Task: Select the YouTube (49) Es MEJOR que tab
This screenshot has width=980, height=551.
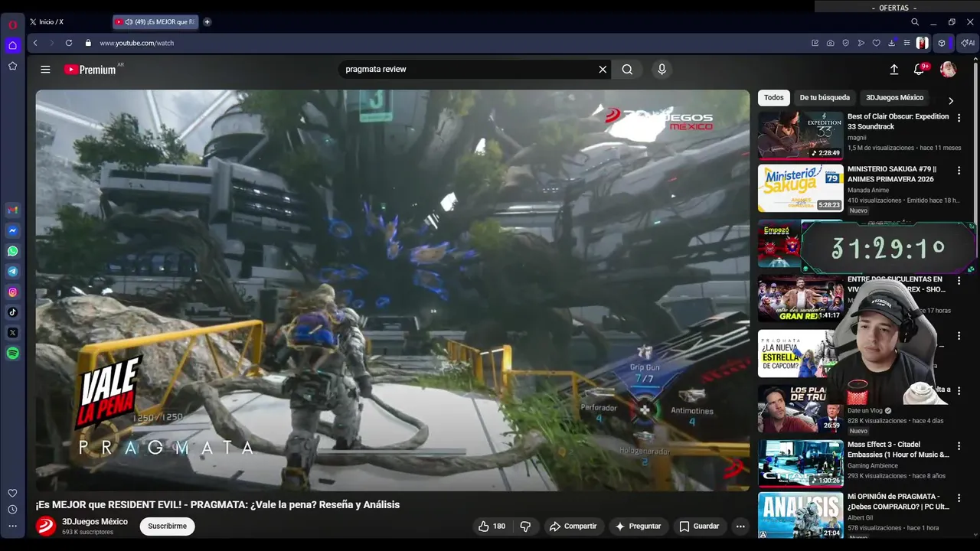Action: coord(155,22)
